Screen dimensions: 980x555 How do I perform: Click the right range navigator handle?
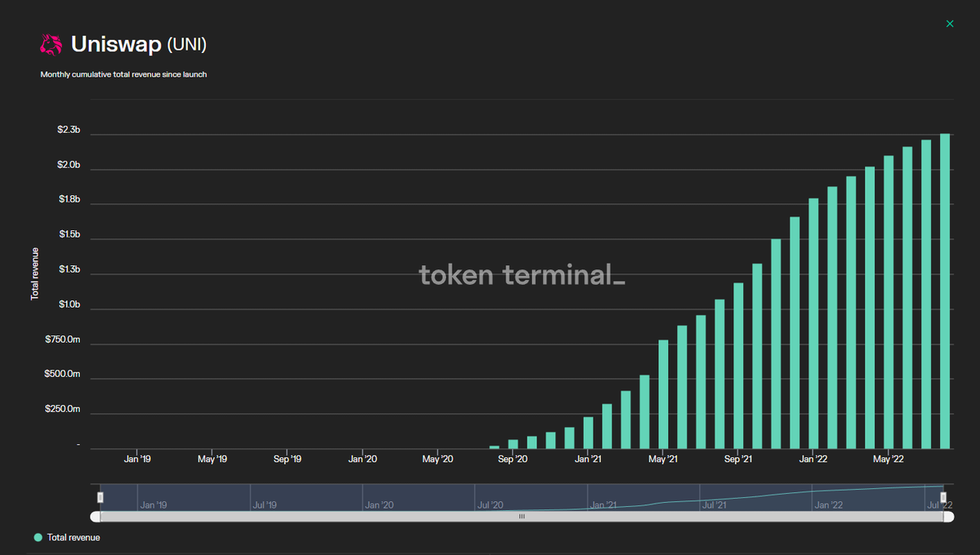click(943, 497)
